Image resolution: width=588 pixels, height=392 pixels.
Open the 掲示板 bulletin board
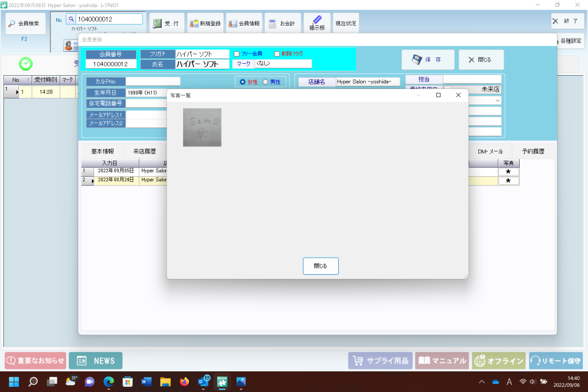[x=317, y=24]
